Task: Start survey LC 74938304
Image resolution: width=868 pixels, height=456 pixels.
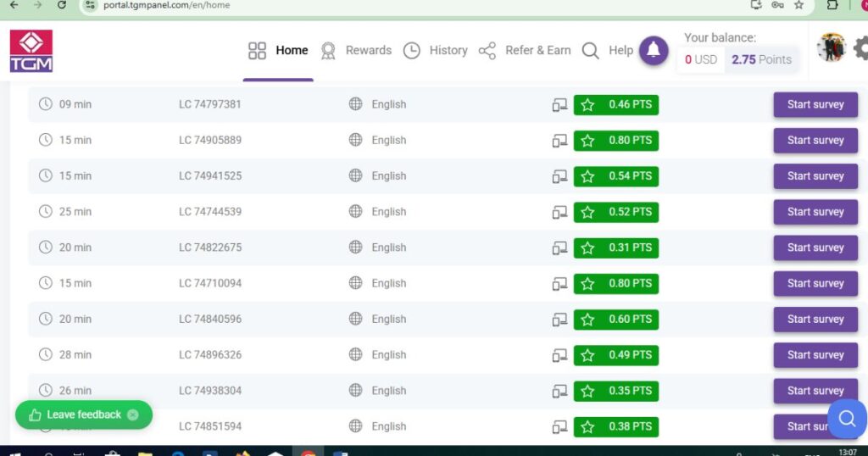Action: pos(815,391)
